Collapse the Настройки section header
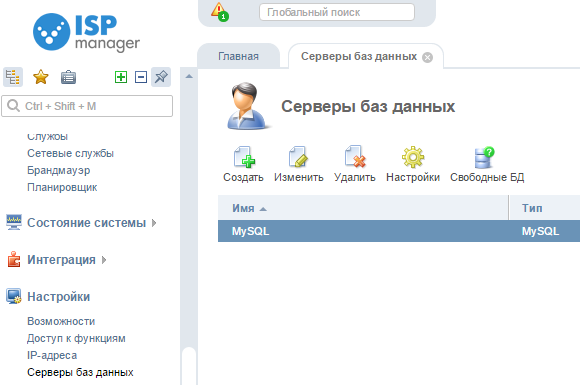The height and width of the screenshot is (385, 580). pyautogui.click(x=58, y=297)
